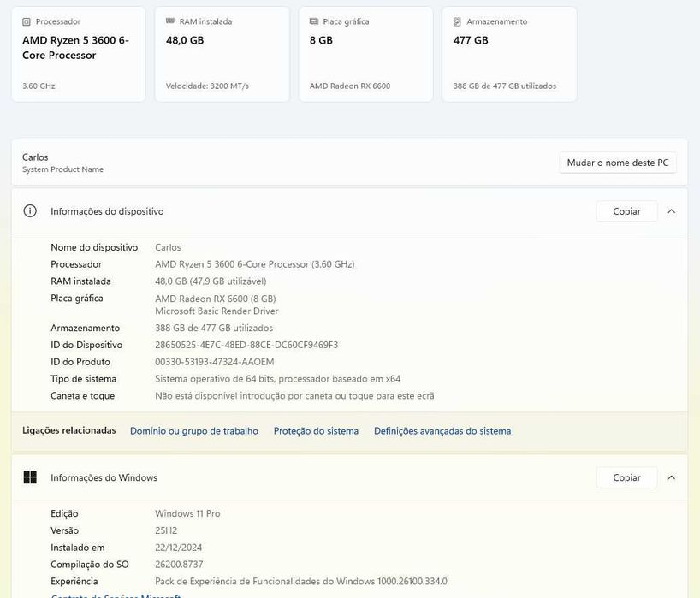
Task: Select the AMD Ryzen 5 3600 6-Core Processor card title
Action: [76, 48]
